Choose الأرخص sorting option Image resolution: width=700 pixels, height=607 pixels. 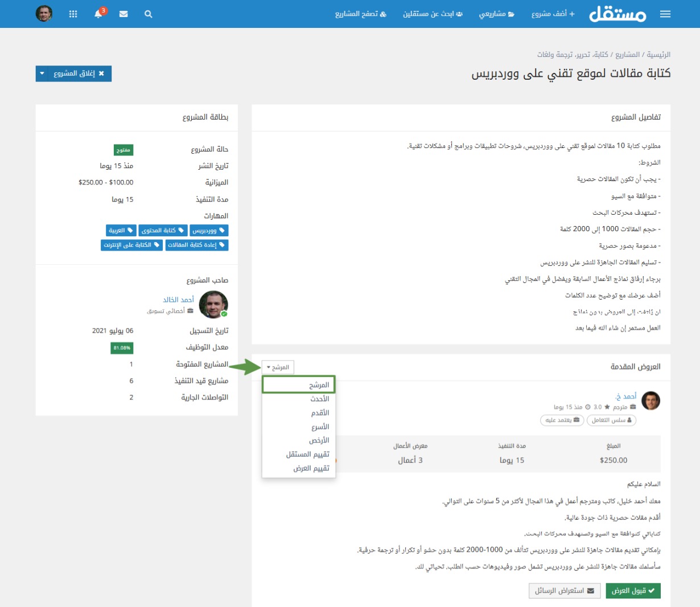319,440
